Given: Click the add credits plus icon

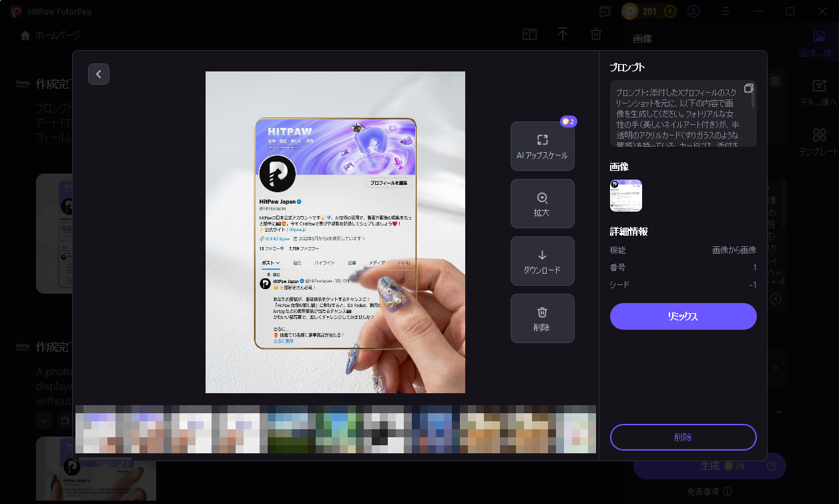Looking at the screenshot, I should point(670,11).
